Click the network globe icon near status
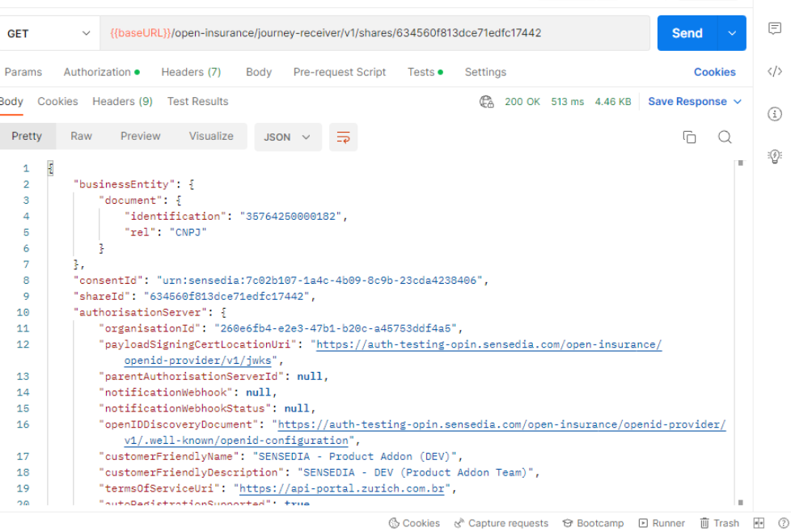The width and height of the screenshot is (791, 532). point(486,102)
